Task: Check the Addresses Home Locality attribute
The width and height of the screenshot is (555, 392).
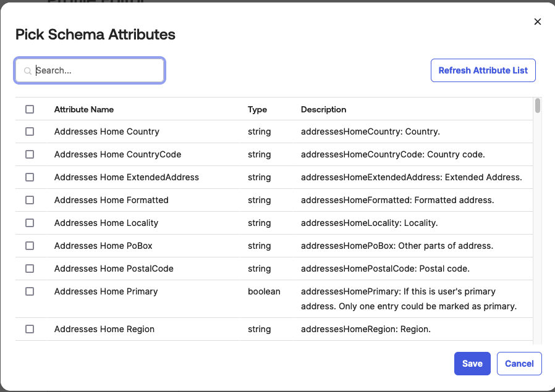Action: pos(29,223)
